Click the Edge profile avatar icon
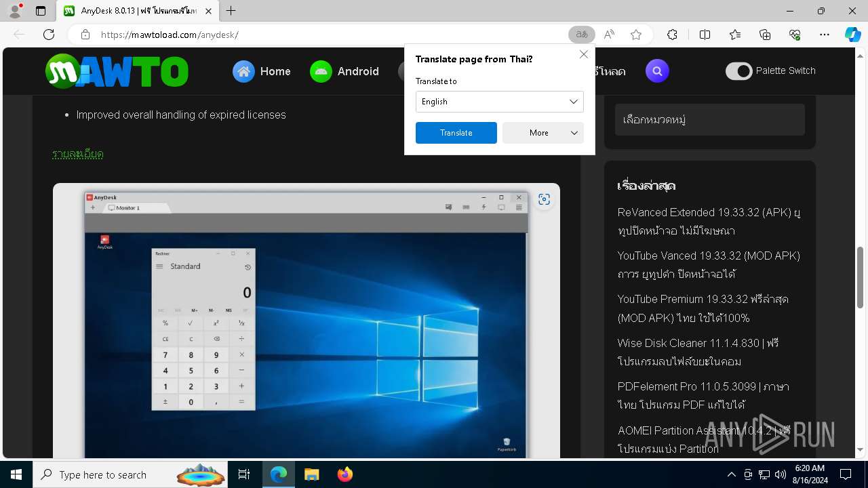Image resolution: width=868 pixels, height=488 pixels. pos(14,11)
